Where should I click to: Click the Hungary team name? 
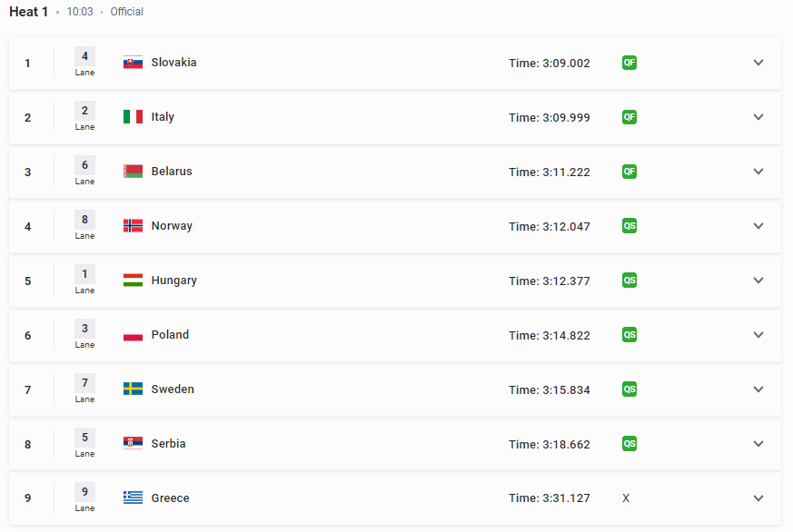[x=174, y=281]
